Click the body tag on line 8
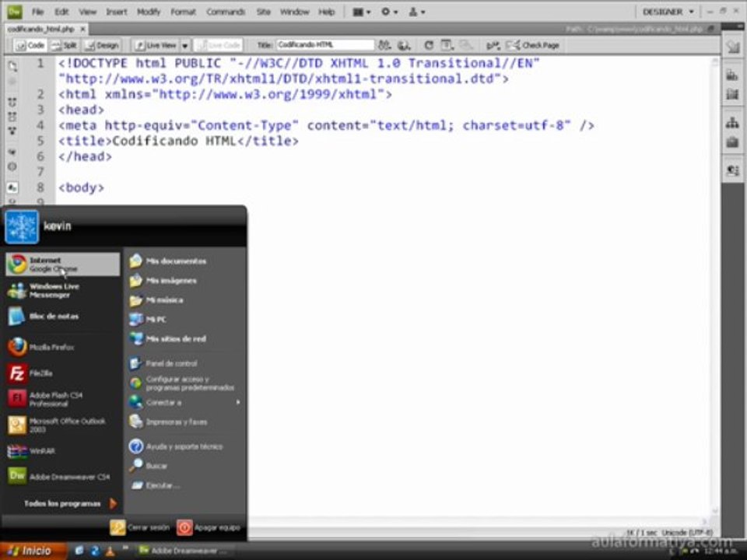Viewport: 747px width, 560px height. (81, 187)
